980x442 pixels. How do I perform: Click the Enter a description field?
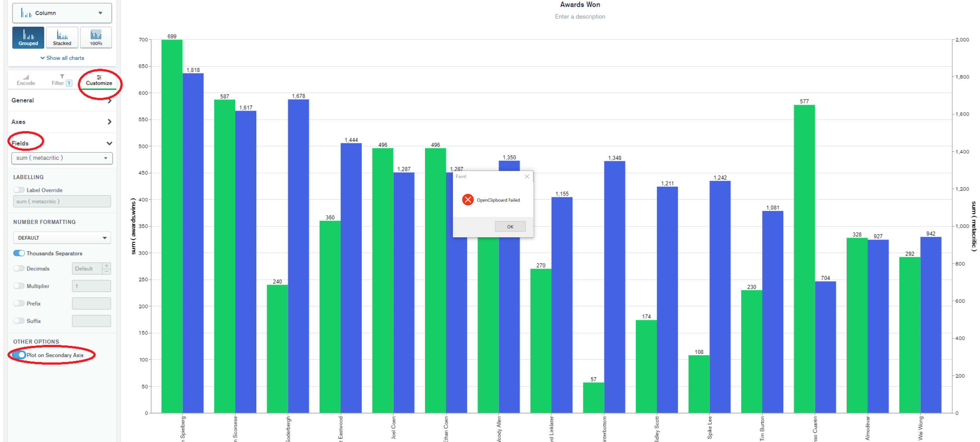click(580, 16)
